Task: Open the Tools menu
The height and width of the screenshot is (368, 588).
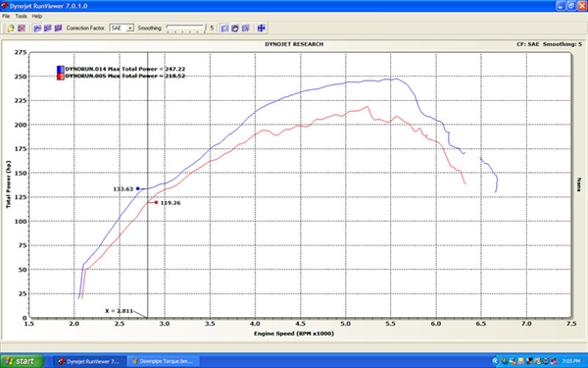Action: tap(21, 16)
